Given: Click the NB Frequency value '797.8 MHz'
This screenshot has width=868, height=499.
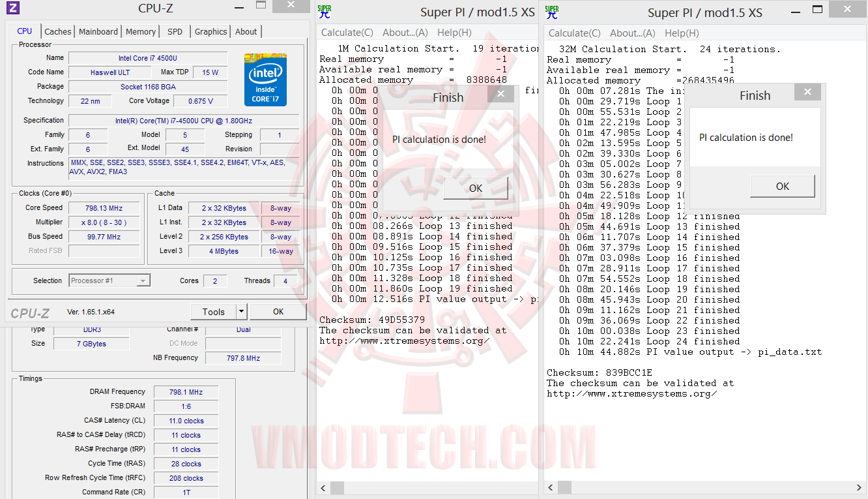Looking at the screenshot, I should tap(243, 358).
